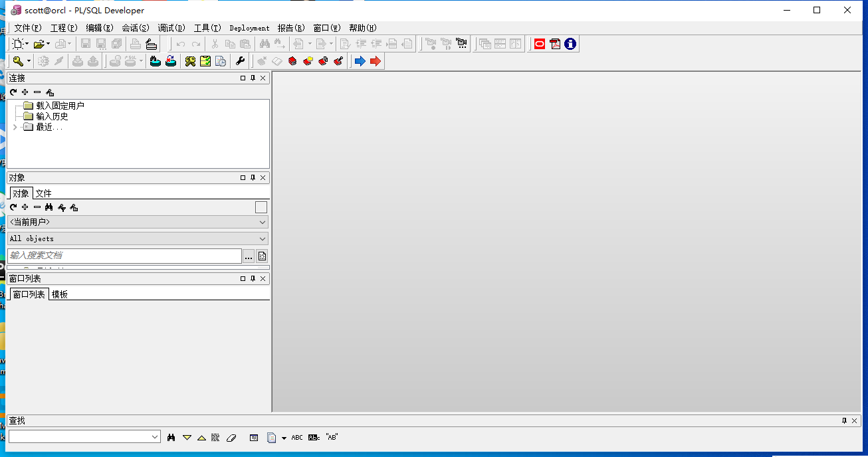Click the blue info about icon
The height and width of the screenshot is (457, 868).
point(570,45)
